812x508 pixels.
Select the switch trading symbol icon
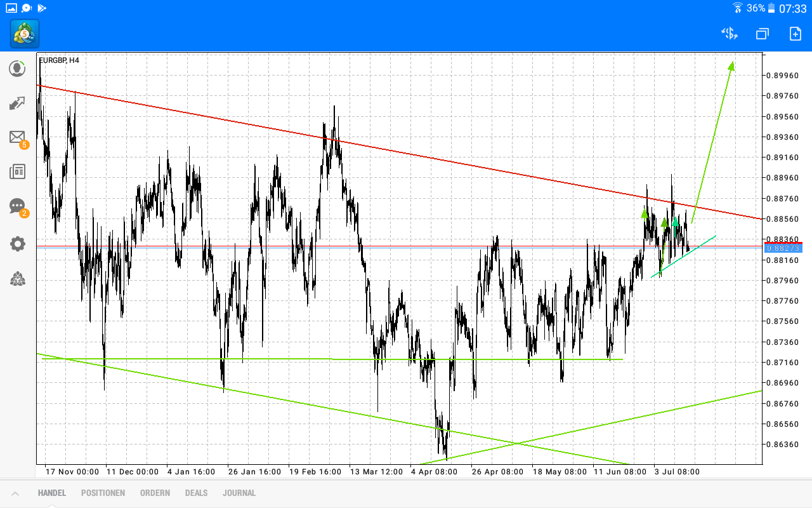pyautogui.click(x=730, y=34)
